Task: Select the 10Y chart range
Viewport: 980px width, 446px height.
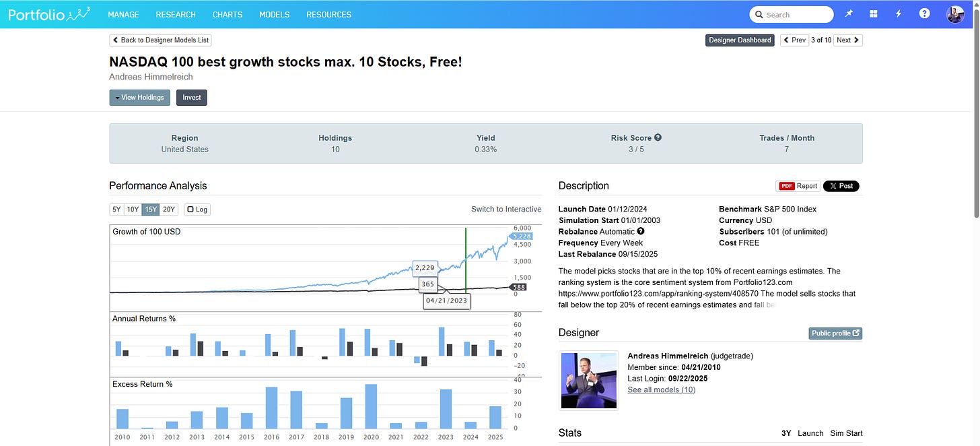Action: (133, 210)
